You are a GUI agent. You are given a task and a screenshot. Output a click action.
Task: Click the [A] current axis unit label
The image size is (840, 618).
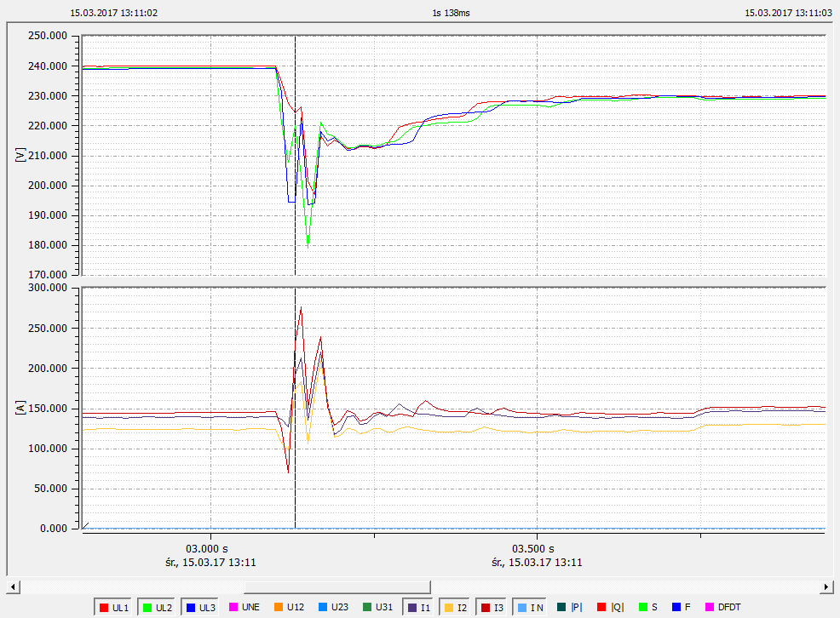pyautogui.click(x=20, y=408)
